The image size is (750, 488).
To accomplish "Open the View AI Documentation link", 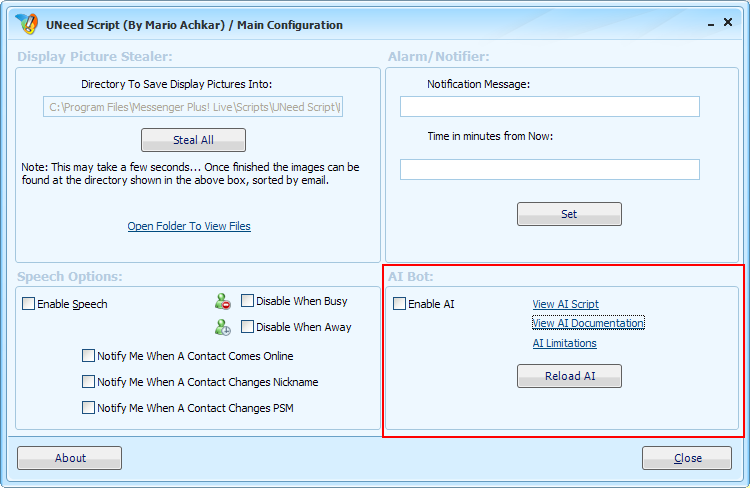I will click(588, 323).
